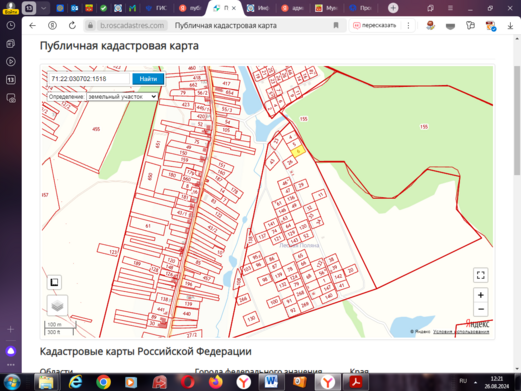Open the map layers switcher icon
This screenshot has width=521, height=391.
pos(57,305)
